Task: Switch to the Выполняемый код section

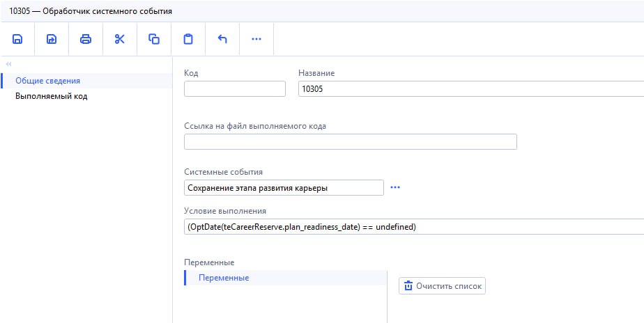Action: (51, 96)
